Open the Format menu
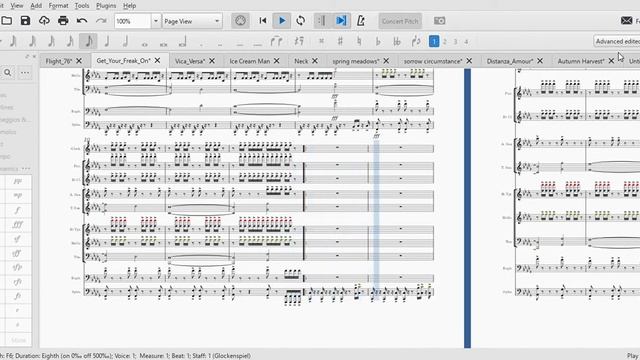Screen dimensions: 640x360 coord(58,6)
